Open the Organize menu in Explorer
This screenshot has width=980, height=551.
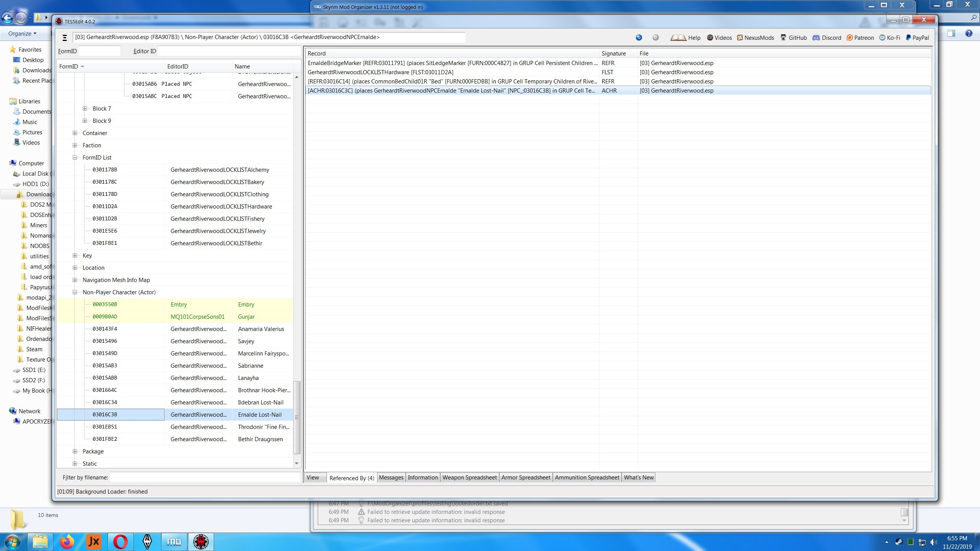coord(22,33)
